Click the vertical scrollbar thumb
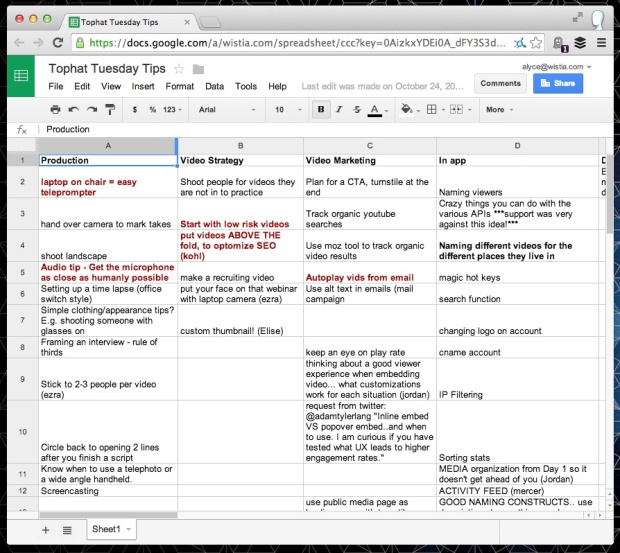Screen dimensions: 620x553 [x=610, y=193]
